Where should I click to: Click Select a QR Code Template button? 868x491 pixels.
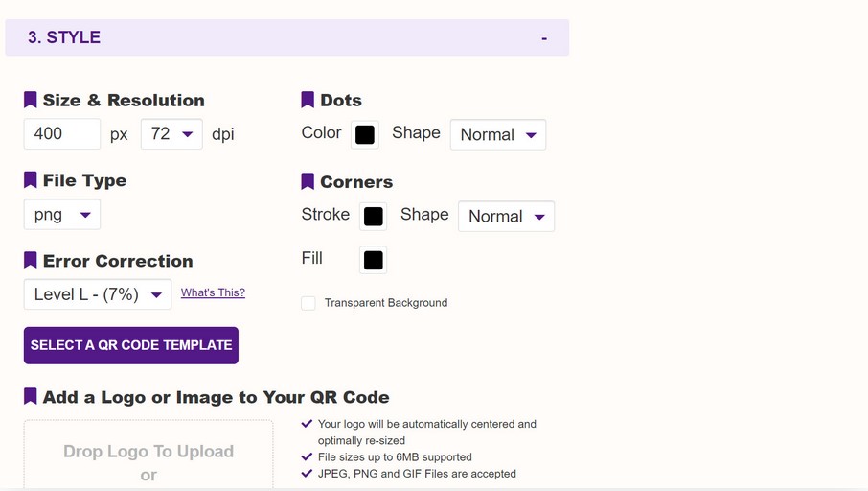click(x=131, y=345)
